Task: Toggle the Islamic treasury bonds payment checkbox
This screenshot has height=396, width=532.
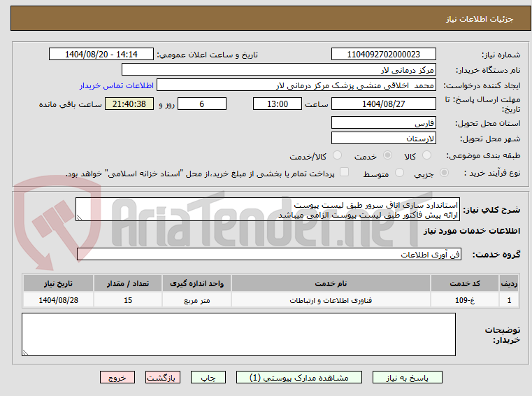Action: click(x=345, y=172)
